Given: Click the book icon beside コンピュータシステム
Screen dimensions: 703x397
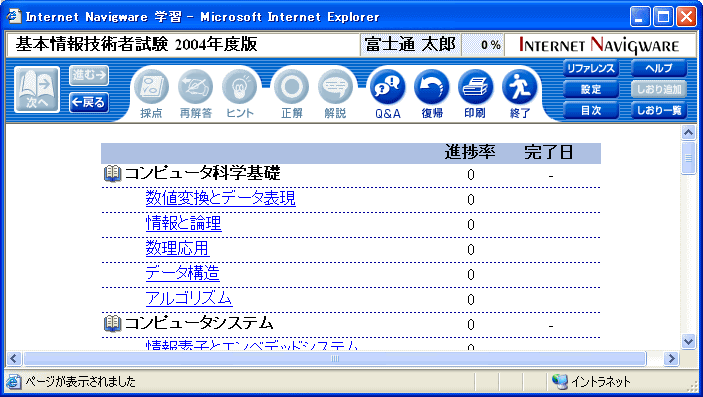Looking at the screenshot, I should coord(113,323).
